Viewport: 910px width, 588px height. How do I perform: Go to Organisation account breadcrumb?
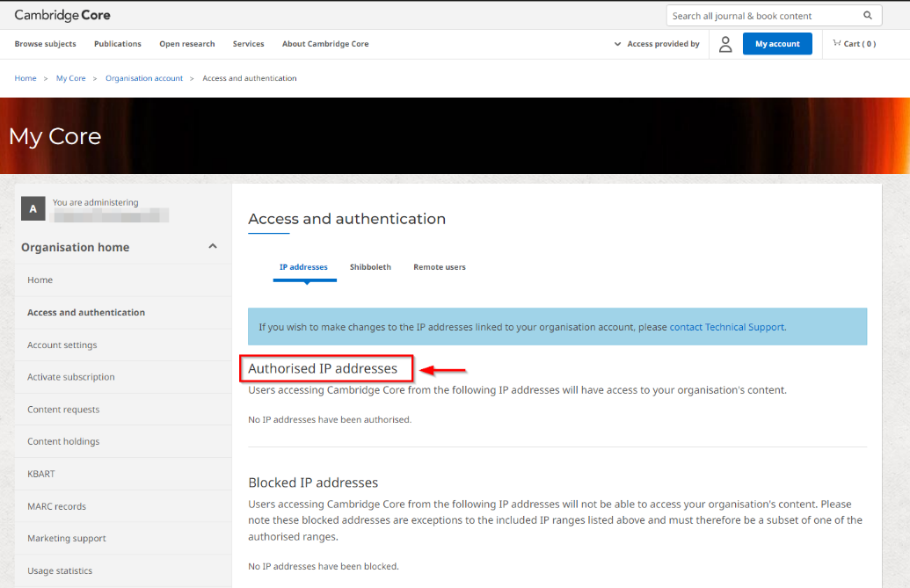144,78
